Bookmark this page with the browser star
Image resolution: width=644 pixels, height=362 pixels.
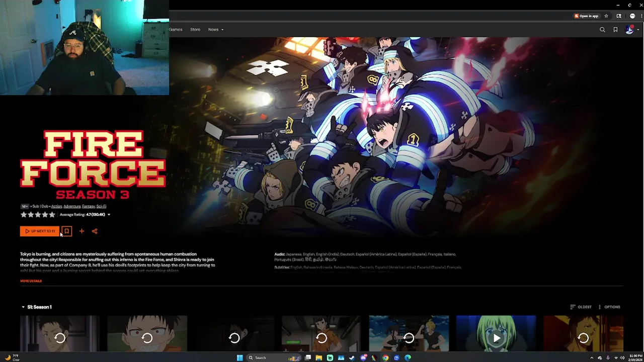coord(606,16)
